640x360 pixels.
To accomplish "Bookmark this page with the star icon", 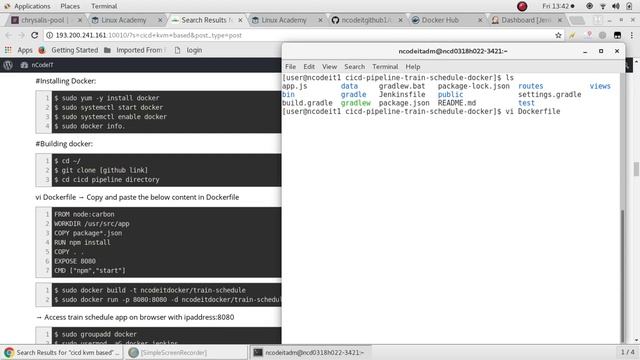I will 558,36.
